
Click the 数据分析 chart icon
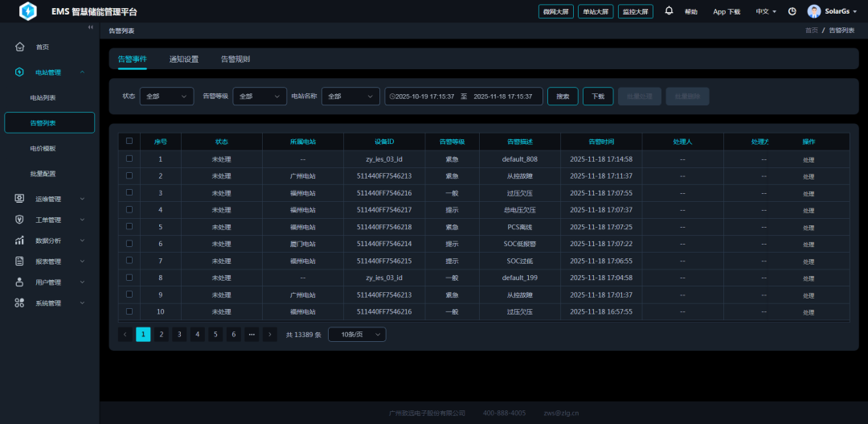[x=20, y=241]
